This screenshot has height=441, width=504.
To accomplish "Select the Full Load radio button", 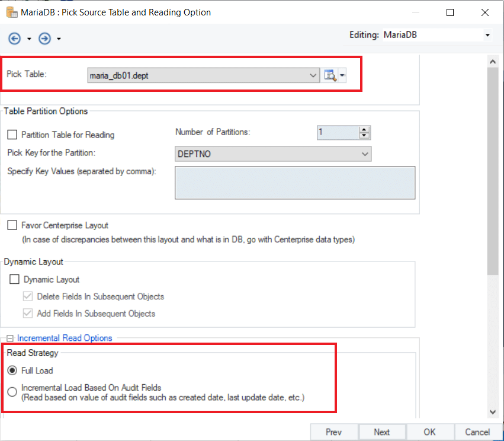I will pos(12,370).
